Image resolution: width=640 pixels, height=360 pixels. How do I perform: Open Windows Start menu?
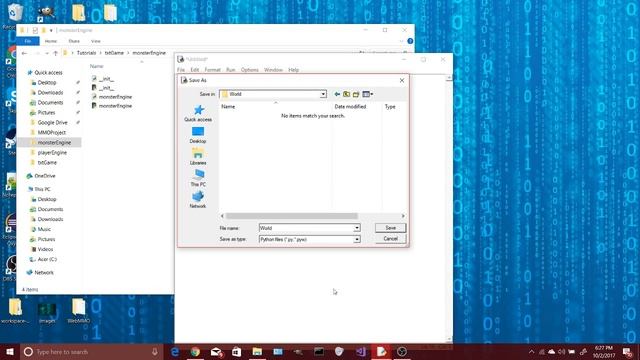point(10,351)
